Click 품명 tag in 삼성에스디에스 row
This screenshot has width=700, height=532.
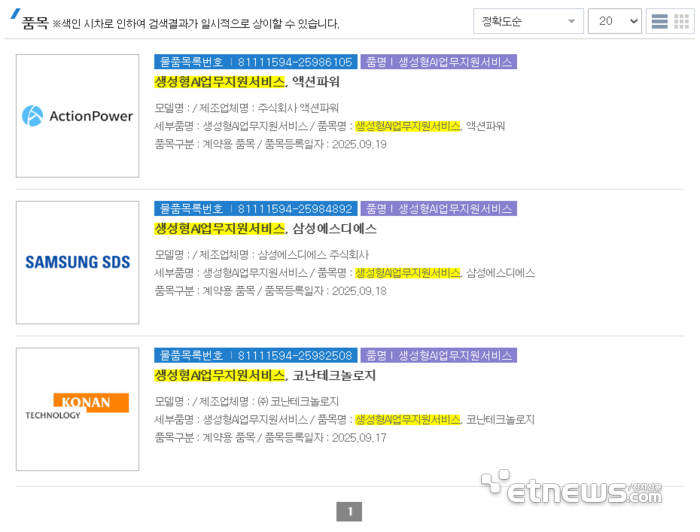(439, 208)
